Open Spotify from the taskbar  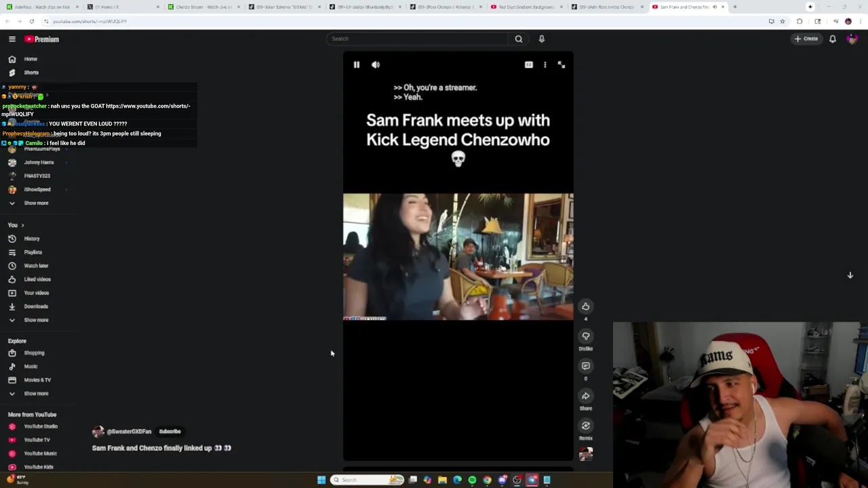pyautogui.click(x=472, y=480)
